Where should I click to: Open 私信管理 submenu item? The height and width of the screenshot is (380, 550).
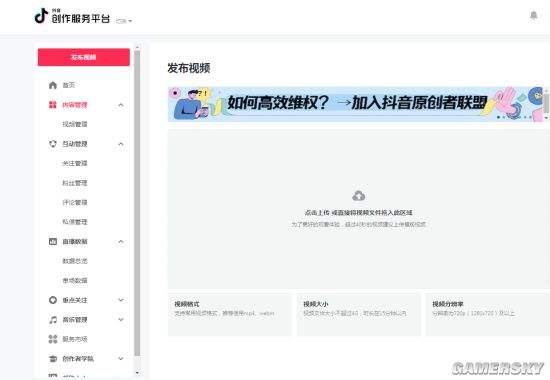75,222
